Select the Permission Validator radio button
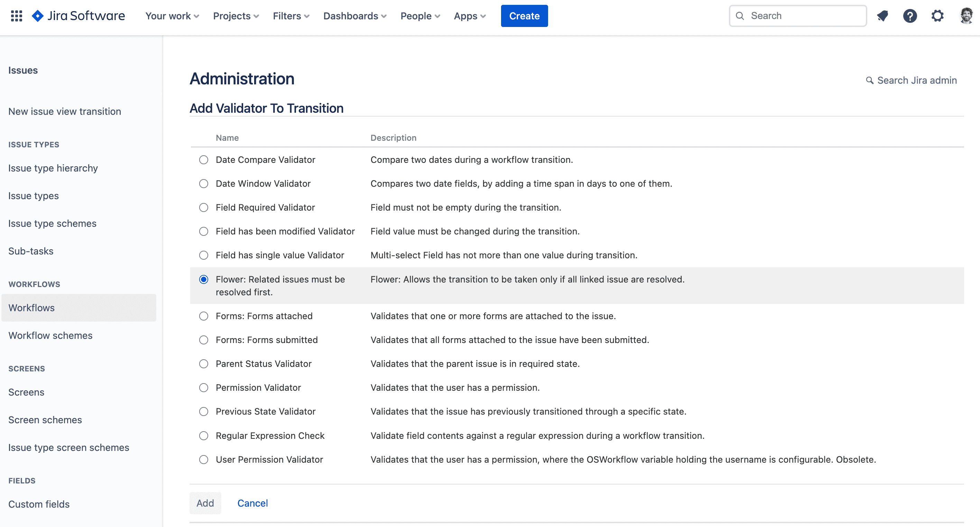Screen dimensions: 980x527 click(x=203, y=387)
